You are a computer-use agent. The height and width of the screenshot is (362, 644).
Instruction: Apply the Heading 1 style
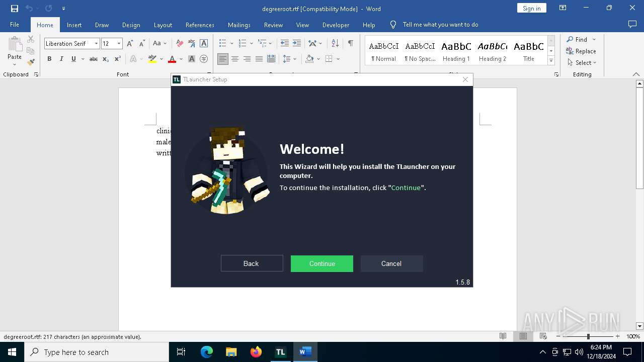pyautogui.click(x=456, y=52)
